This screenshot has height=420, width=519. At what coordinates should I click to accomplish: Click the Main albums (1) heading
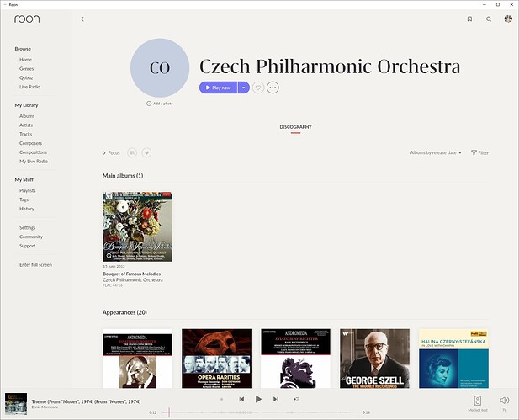coord(123,176)
